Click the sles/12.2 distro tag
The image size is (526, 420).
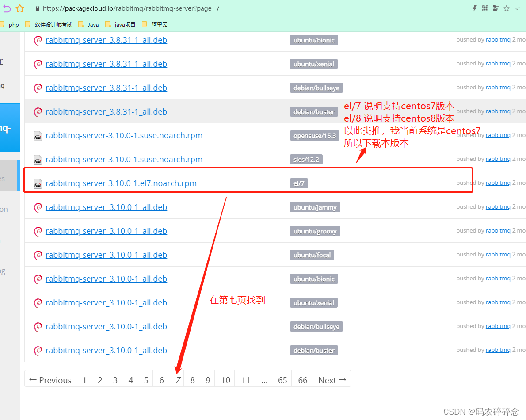pyautogui.click(x=306, y=160)
